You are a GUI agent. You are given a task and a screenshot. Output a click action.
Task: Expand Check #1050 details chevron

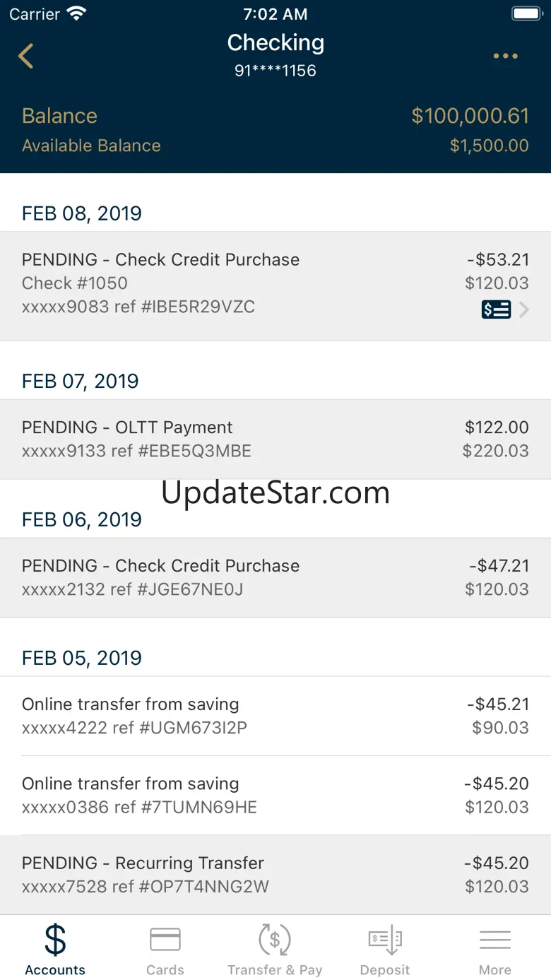(x=524, y=309)
